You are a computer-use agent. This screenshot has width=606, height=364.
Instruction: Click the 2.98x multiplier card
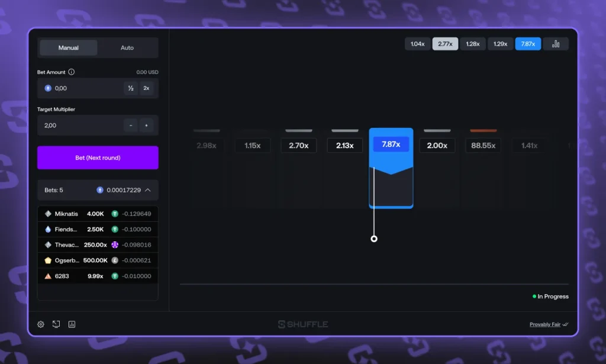[207, 146]
